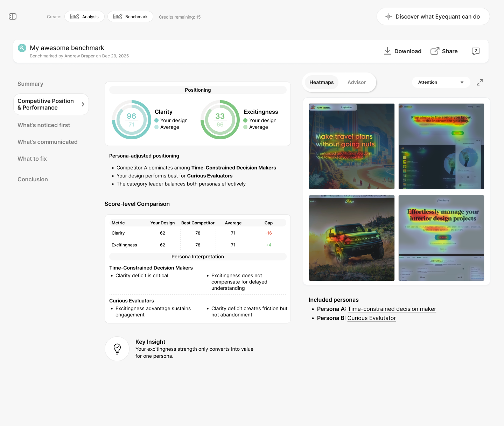This screenshot has width=504, height=426.
Task: Click Discover what Eyequant can do
Action: [433, 16]
